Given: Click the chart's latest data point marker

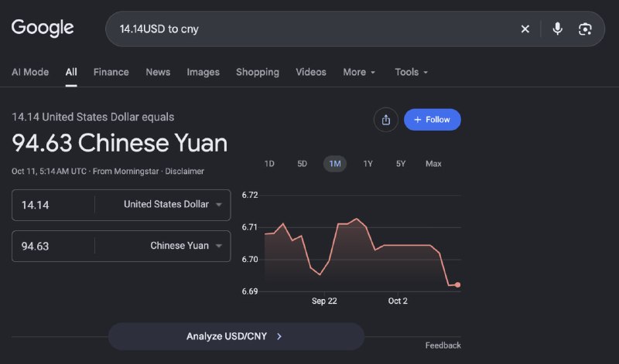Looking at the screenshot, I should (457, 284).
